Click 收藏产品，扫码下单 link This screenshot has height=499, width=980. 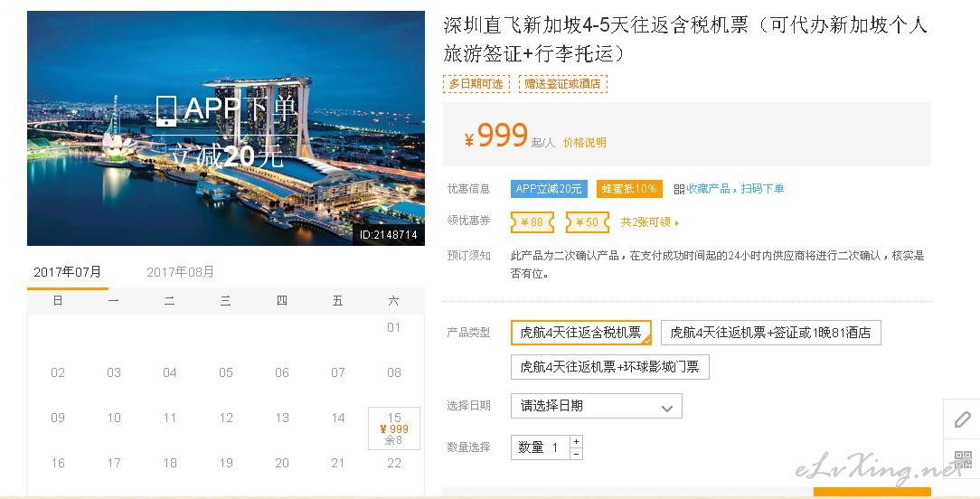735,189
